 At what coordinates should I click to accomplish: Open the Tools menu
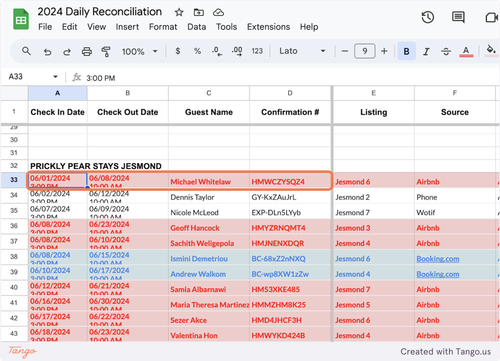tap(226, 27)
